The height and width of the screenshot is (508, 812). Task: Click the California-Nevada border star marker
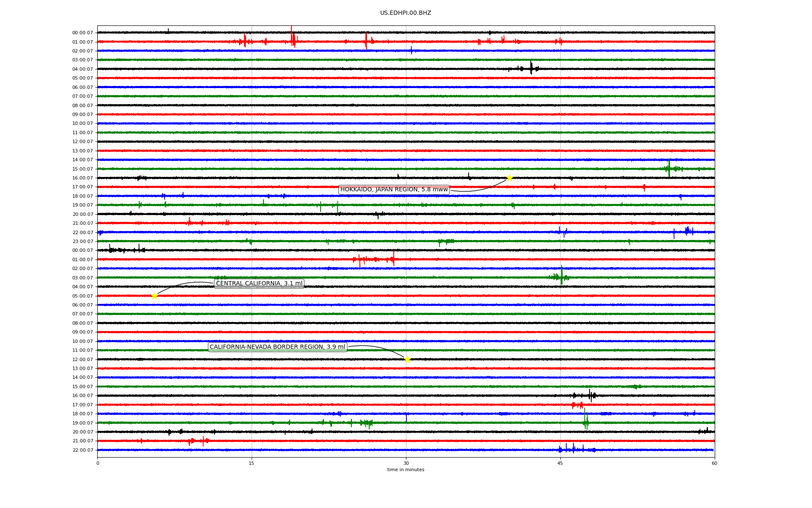pyautogui.click(x=407, y=359)
